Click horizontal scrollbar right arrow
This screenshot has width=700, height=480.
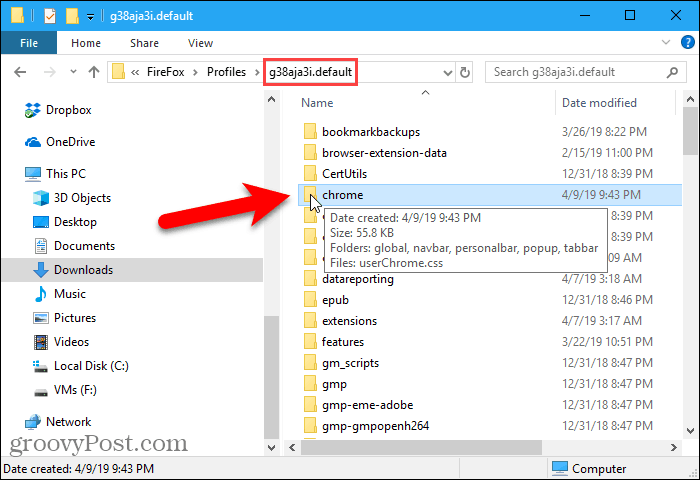click(x=673, y=447)
